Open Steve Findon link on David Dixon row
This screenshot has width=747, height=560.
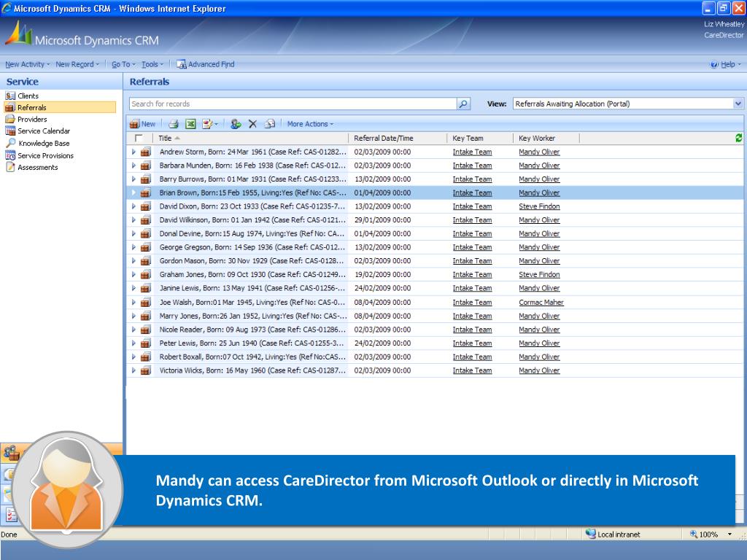[539, 206]
